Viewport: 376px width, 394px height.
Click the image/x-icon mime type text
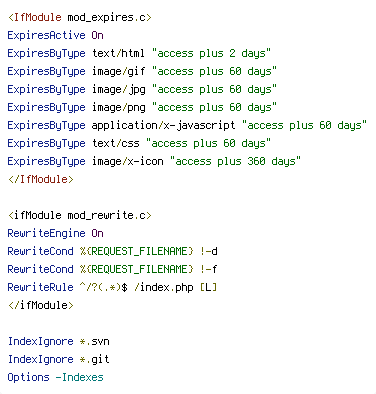click(x=128, y=161)
